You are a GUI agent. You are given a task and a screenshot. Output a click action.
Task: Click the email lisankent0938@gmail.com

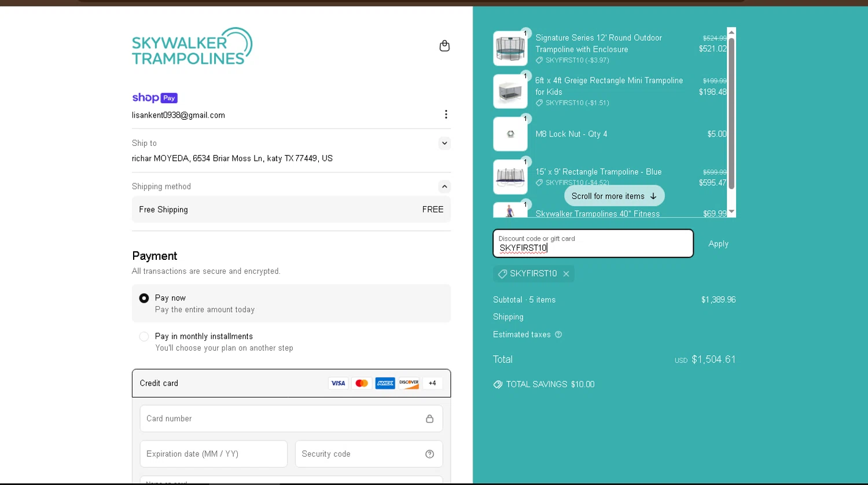click(x=178, y=115)
